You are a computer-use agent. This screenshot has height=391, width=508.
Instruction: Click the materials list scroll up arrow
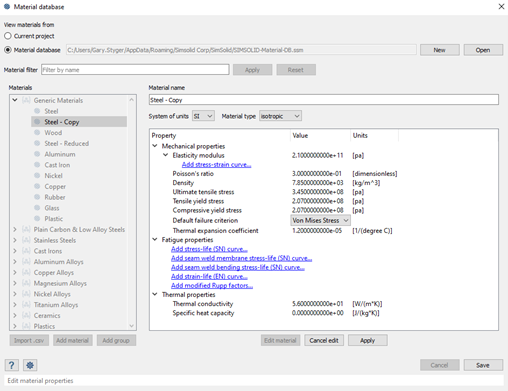132,99
